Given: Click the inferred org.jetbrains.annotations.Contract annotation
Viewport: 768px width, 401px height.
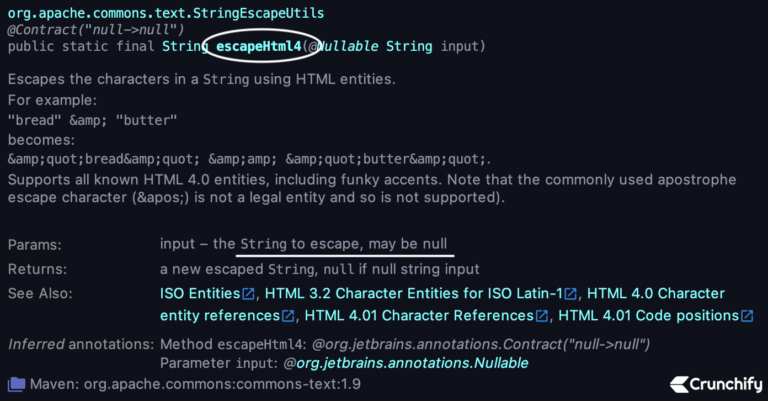Looking at the screenshot, I should tap(480, 344).
